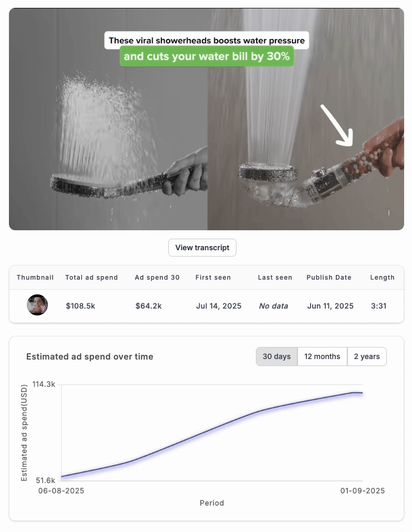This screenshot has width=412, height=532.
Task: Click the Length column header
Action: (382, 277)
